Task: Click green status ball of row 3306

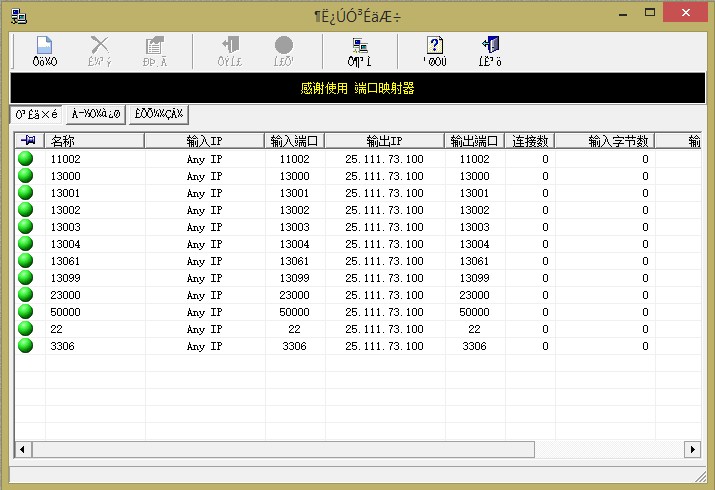Action: point(26,346)
